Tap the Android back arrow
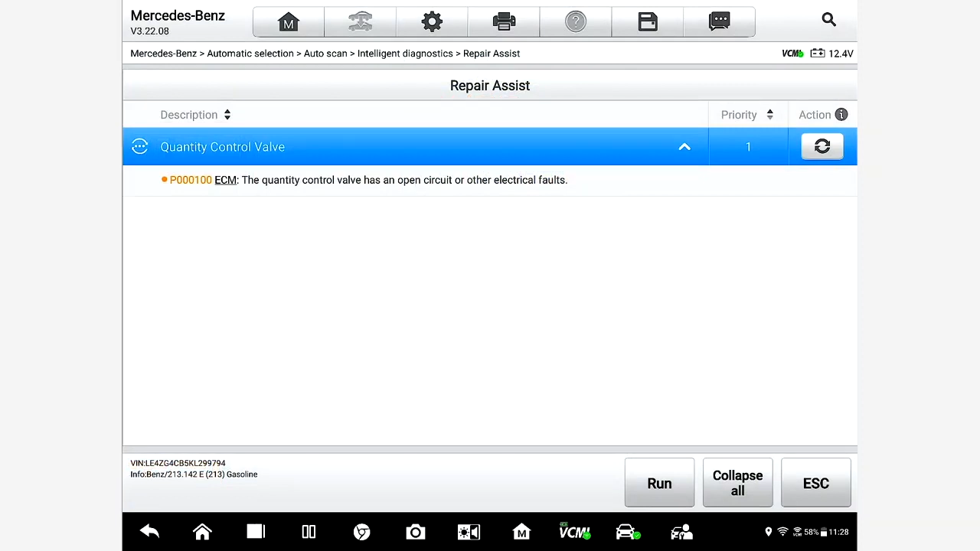This screenshot has width=980, height=551. click(x=149, y=532)
